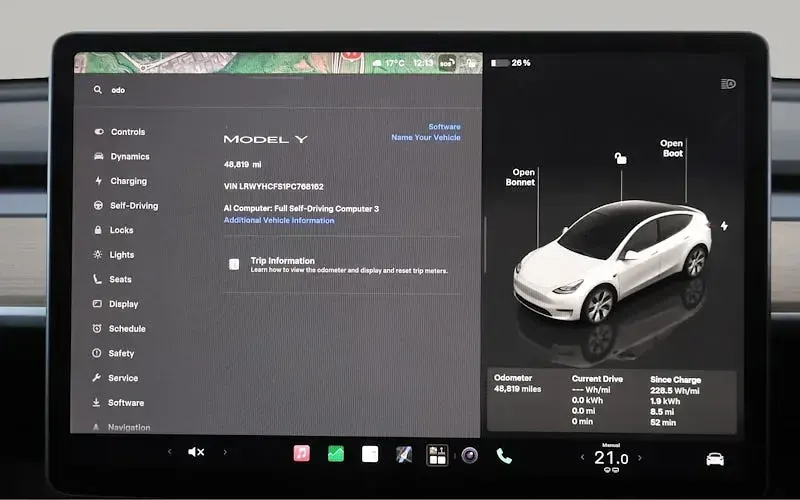
Task: Tap the white Model Y car image
Action: click(x=612, y=261)
